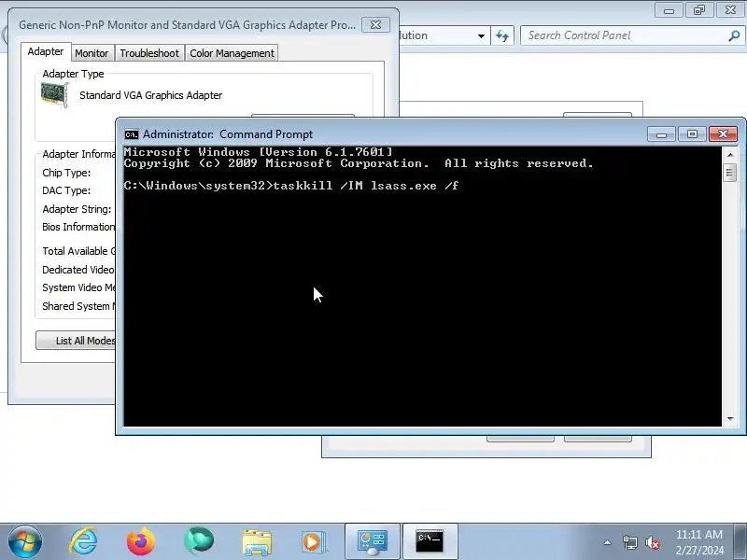Click 'Standard VGA Graphics Adapter' text

(x=150, y=95)
